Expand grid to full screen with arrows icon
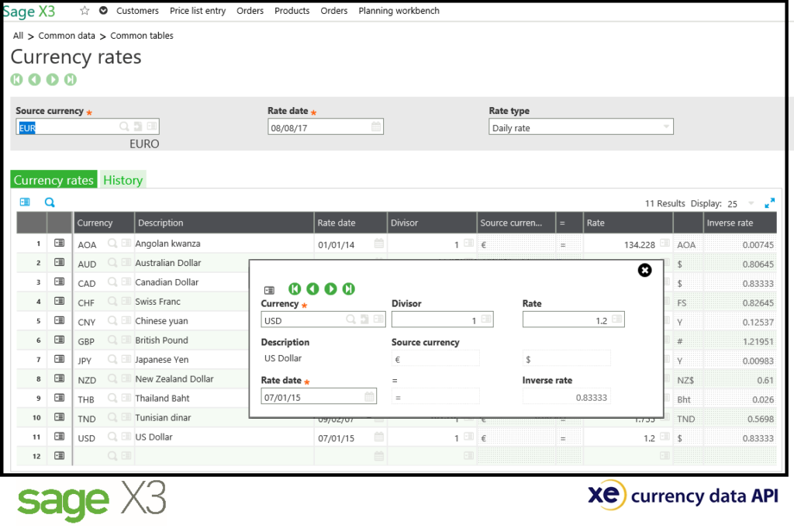794x532 pixels. click(769, 203)
